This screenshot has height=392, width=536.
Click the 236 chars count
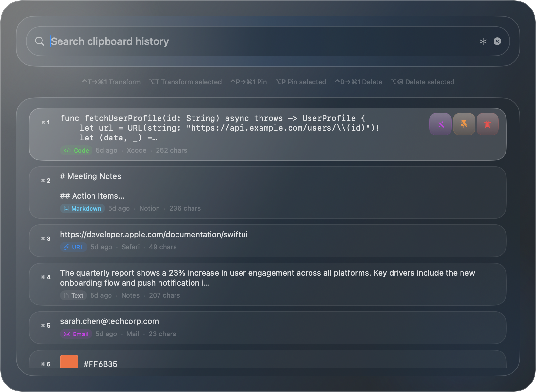click(x=185, y=208)
